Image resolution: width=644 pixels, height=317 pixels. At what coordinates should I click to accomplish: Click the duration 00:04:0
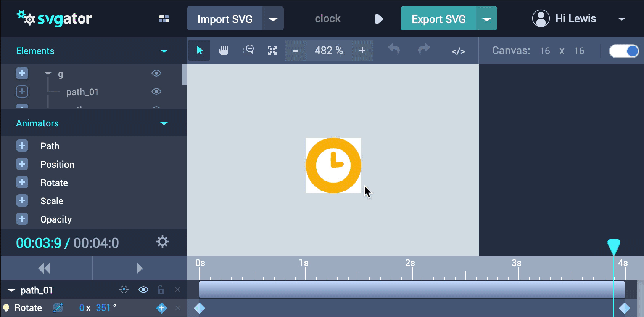tap(96, 243)
